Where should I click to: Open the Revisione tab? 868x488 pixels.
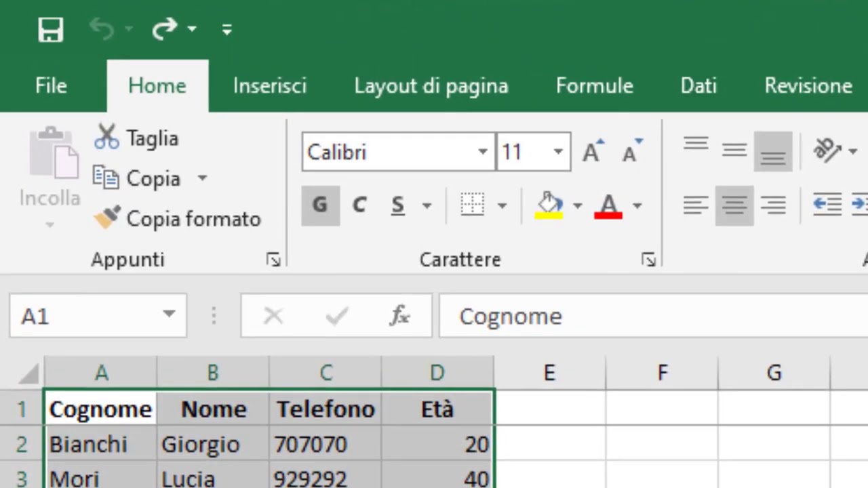coord(808,86)
